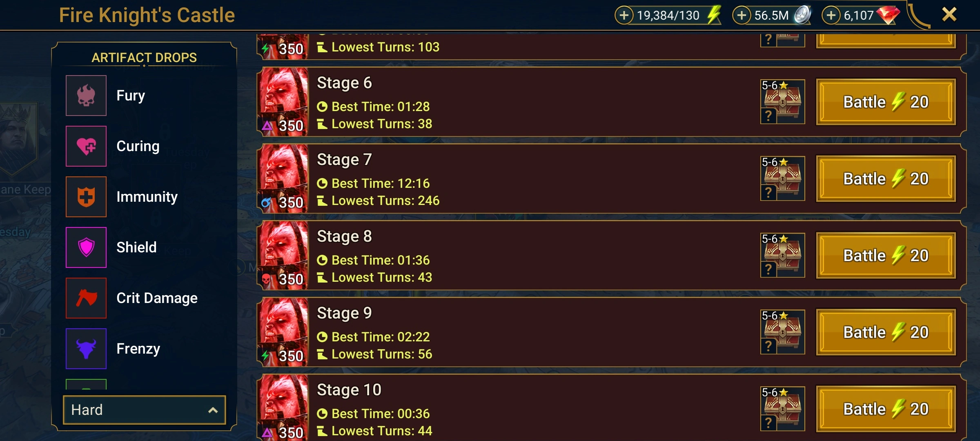
Task: Tap the Immunity shield-cross icon
Action: coord(86,197)
